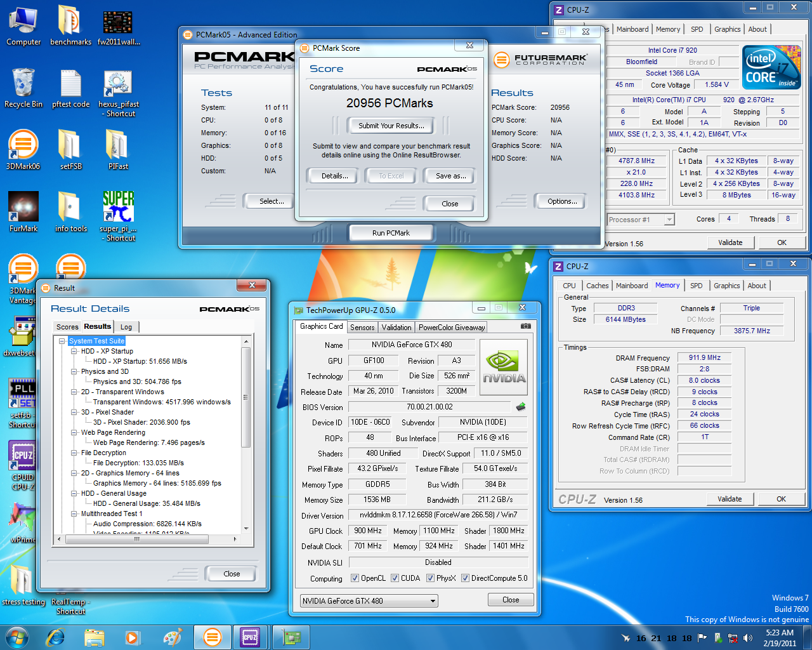Click the GPU-Z BIOS Version field
This screenshot has height=650, width=812.
(x=429, y=407)
